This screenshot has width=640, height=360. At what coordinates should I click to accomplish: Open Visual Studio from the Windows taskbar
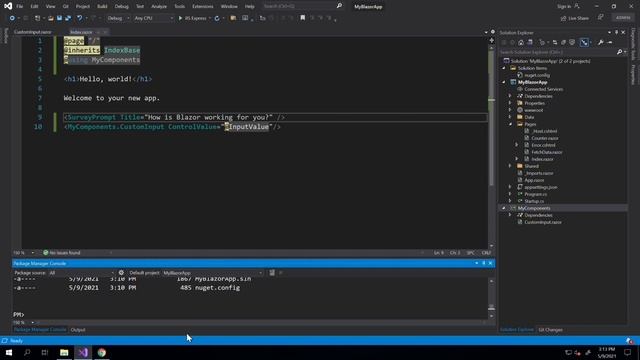click(x=83, y=352)
